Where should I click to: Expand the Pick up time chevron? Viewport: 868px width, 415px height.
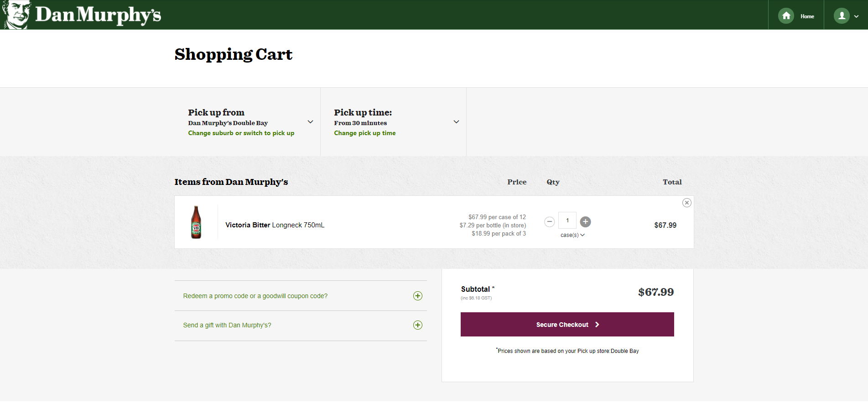[x=456, y=122]
